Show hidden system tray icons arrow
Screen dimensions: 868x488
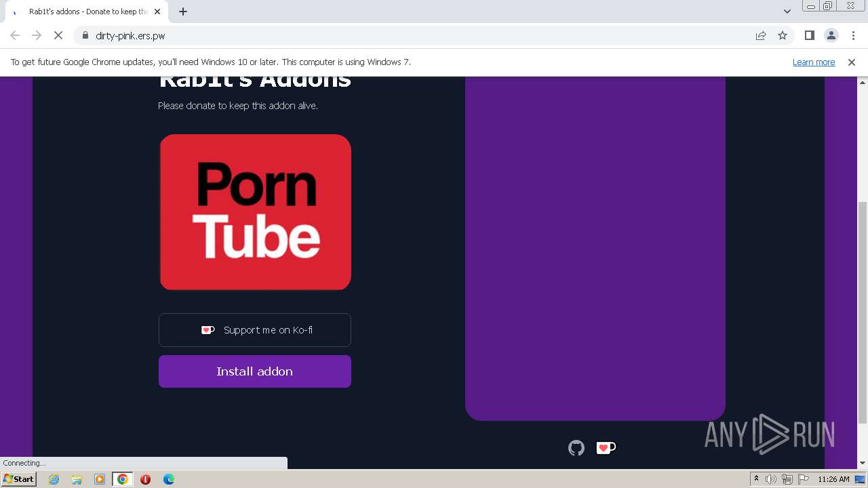[x=756, y=479]
